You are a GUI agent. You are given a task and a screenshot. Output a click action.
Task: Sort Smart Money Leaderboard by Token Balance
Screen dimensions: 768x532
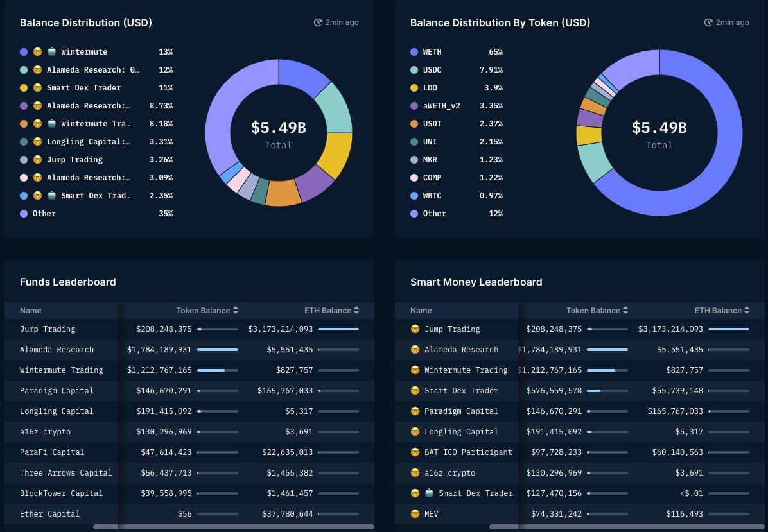pyautogui.click(x=597, y=311)
